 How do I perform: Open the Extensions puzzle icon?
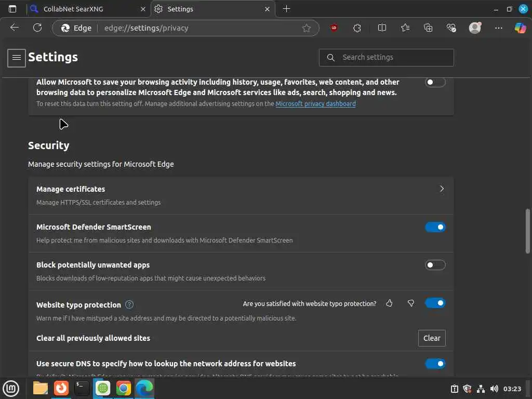[x=357, y=28]
